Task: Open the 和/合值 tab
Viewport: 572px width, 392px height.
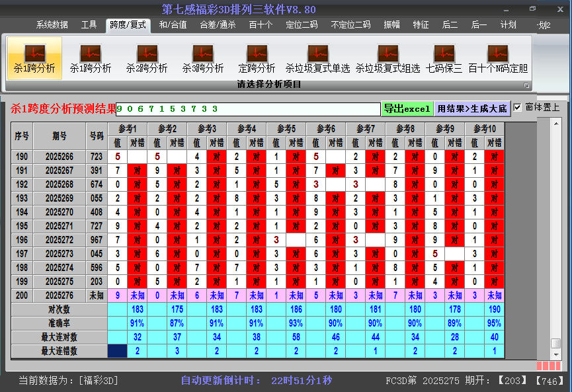Action: click(x=173, y=25)
